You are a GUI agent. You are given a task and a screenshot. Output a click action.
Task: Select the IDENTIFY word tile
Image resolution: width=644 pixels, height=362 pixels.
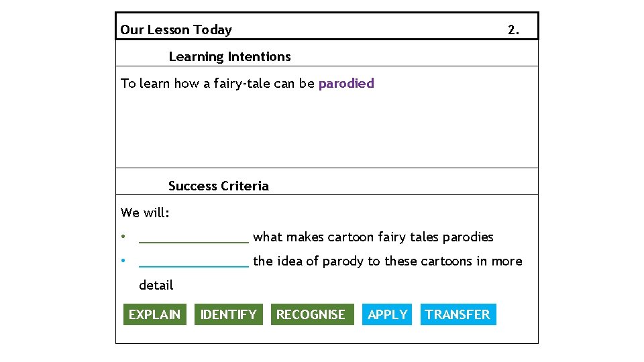tap(228, 314)
